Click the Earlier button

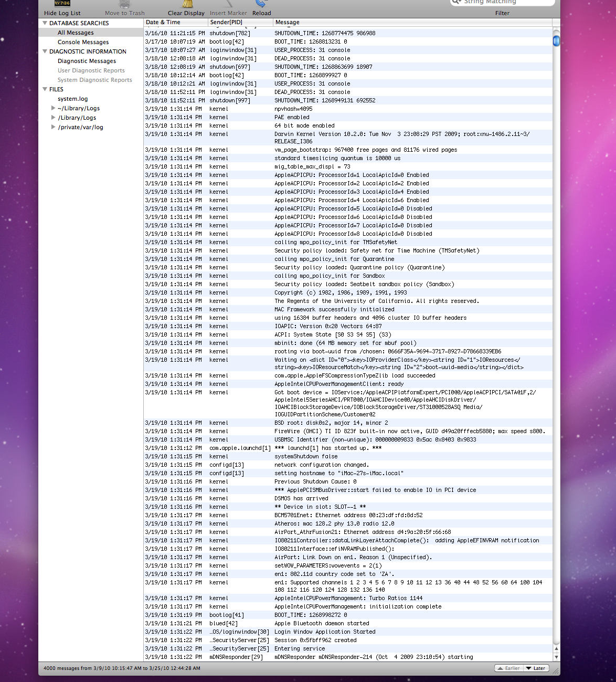coord(508,668)
